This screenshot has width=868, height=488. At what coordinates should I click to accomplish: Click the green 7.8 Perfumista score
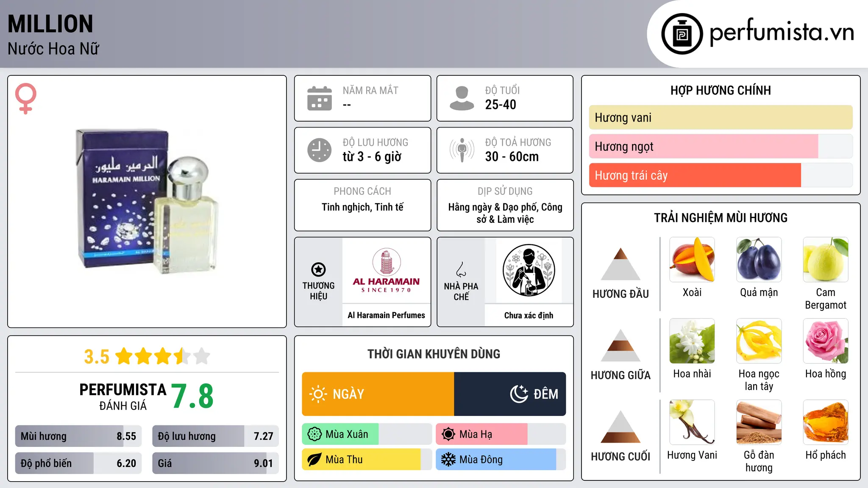192,396
